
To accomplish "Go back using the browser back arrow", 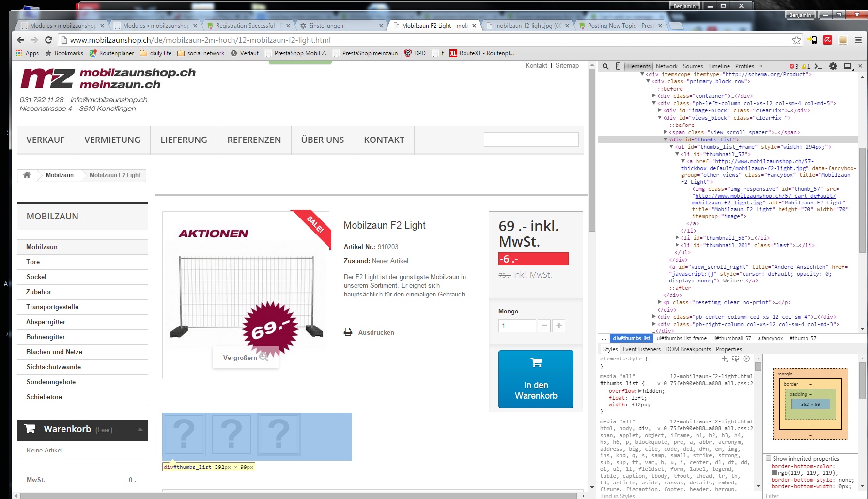I will (20, 40).
